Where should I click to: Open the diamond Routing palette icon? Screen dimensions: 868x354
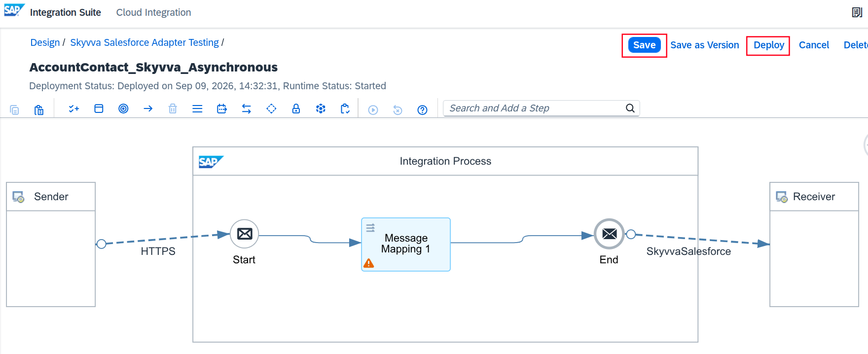tap(271, 108)
